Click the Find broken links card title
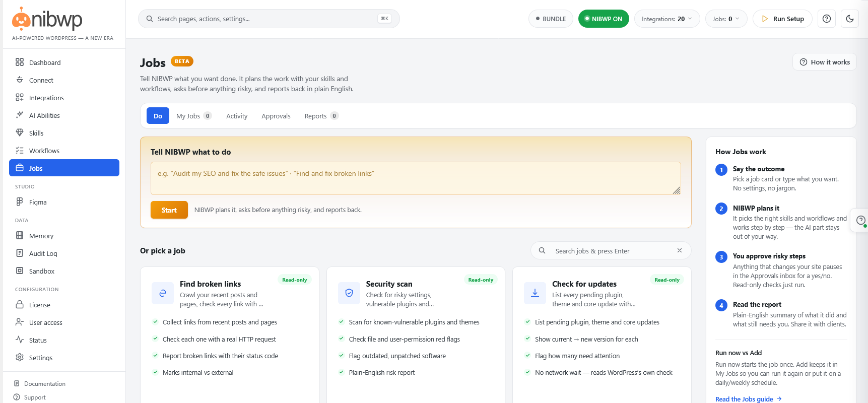This screenshot has width=868, height=403. [x=210, y=284]
